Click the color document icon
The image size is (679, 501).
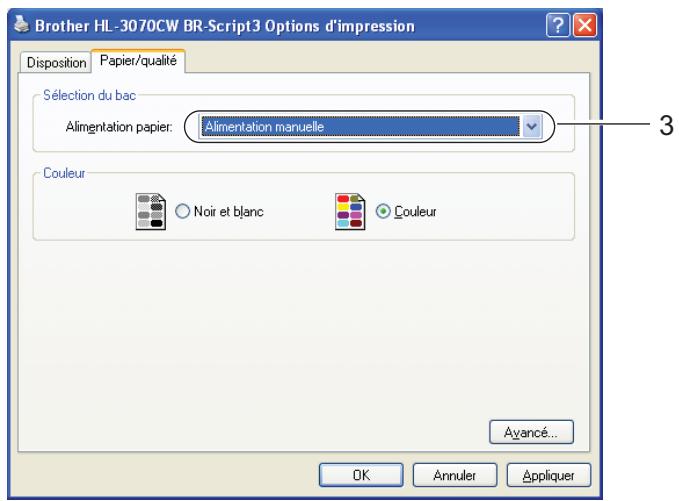(350, 211)
